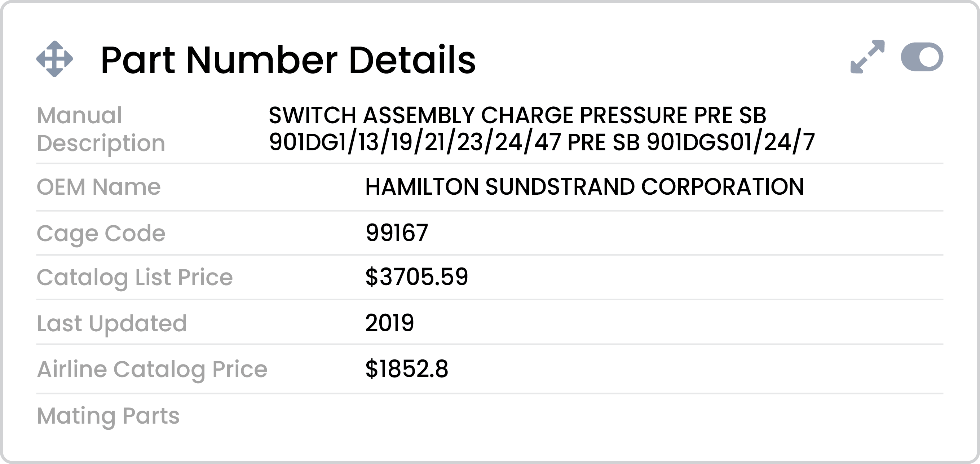Click the OEM Name label
Screen dimensions: 980x464
click(98, 187)
